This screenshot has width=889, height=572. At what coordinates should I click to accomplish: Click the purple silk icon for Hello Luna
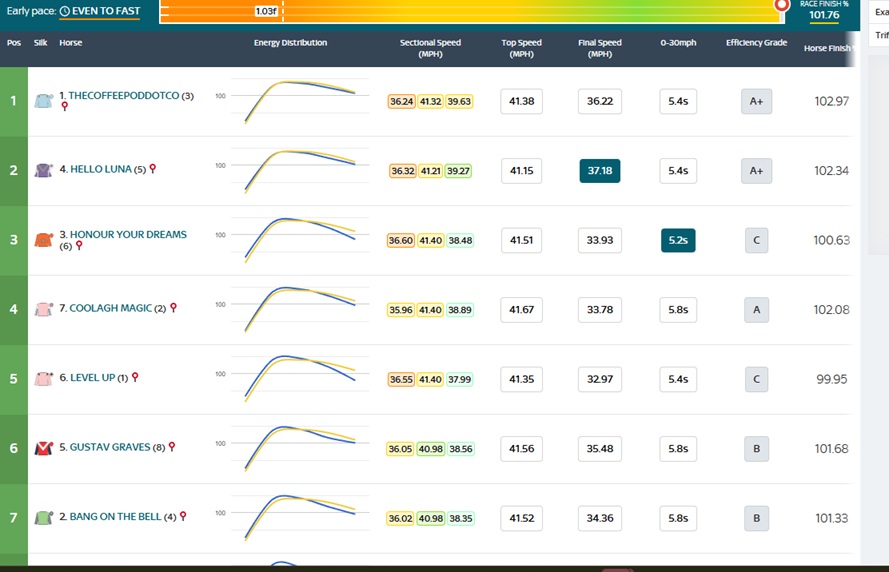[43, 170]
